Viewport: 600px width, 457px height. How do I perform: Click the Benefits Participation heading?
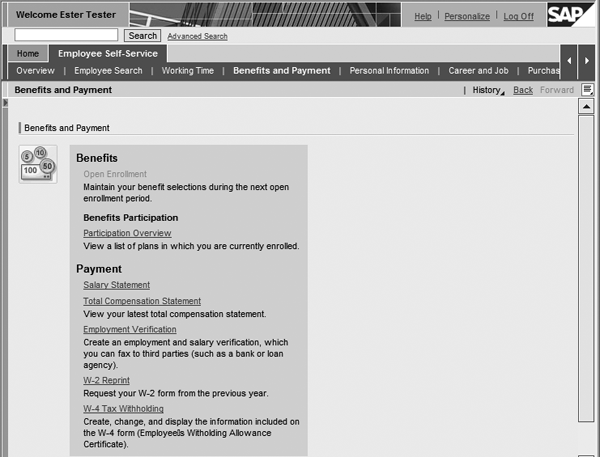click(x=130, y=218)
